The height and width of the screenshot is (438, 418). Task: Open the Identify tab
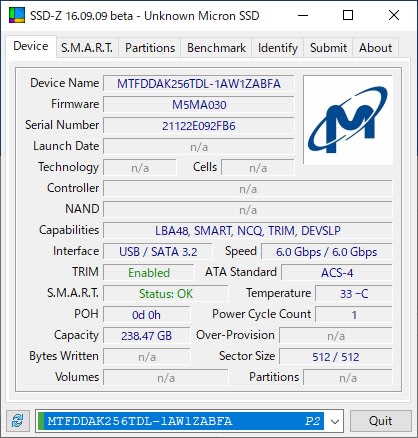278,48
